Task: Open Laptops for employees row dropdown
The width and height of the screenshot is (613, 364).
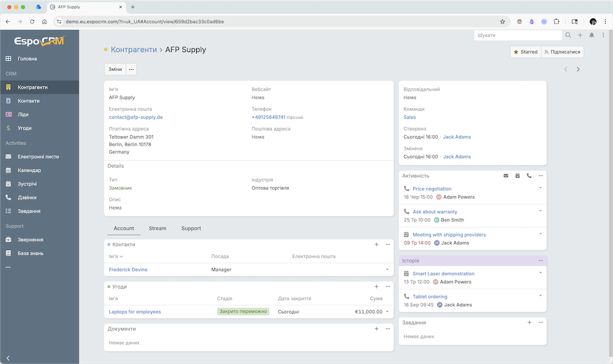Action: 387,312
